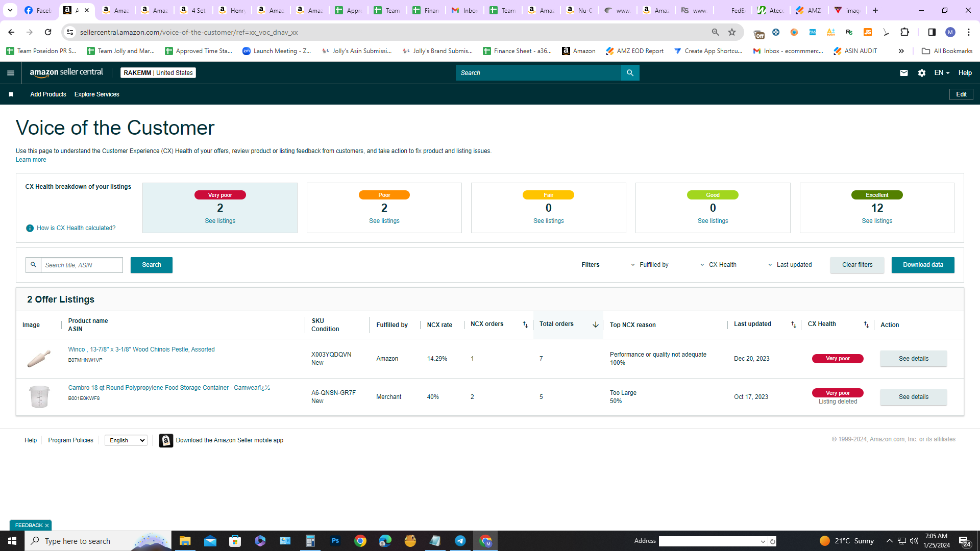Open the tab search dropdown arrow
The height and width of the screenshot is (551, 980).
pyautogui.click(x=10, y=10)
